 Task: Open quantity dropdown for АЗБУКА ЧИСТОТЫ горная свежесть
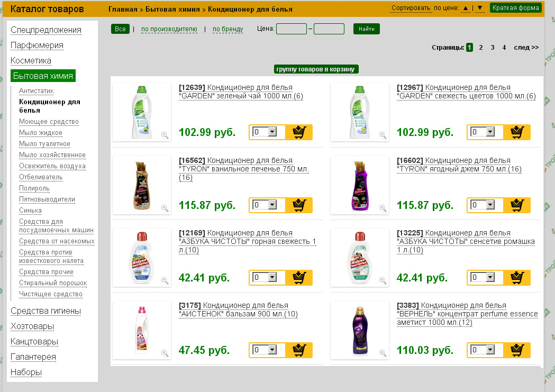click(x=272, y=277)
